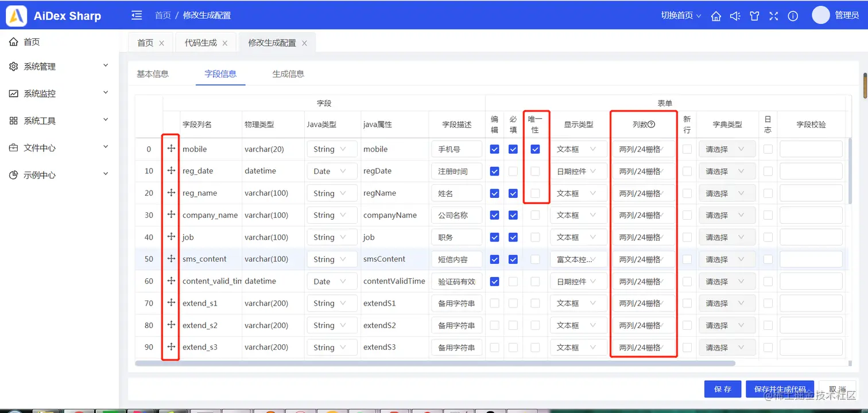Check the 唯一性 checkbox for reg_date
The width and height of the screenshot is (868, 413).
(x=535, y=171)
